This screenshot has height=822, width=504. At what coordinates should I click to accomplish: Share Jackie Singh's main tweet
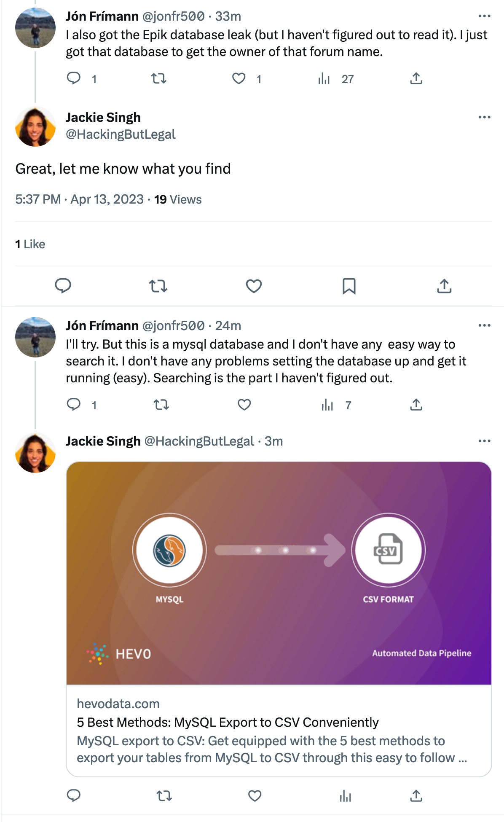[x=444, y=286]
